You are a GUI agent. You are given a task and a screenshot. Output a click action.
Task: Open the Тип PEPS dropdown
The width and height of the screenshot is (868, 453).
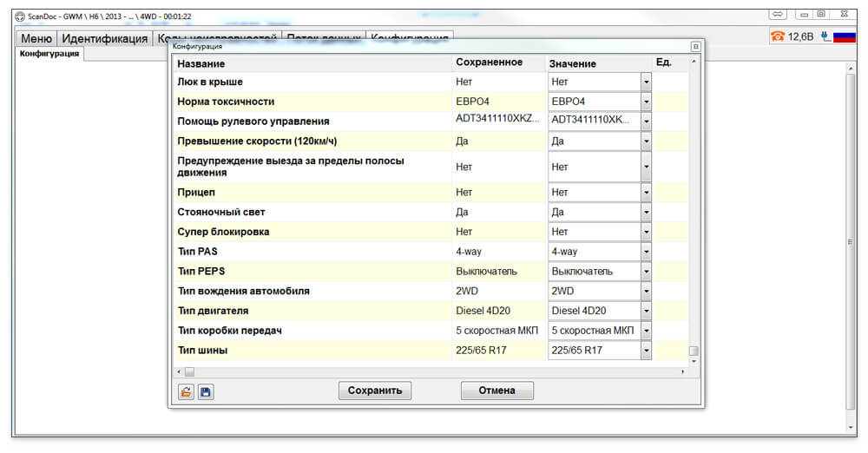[x=646, y=272]
